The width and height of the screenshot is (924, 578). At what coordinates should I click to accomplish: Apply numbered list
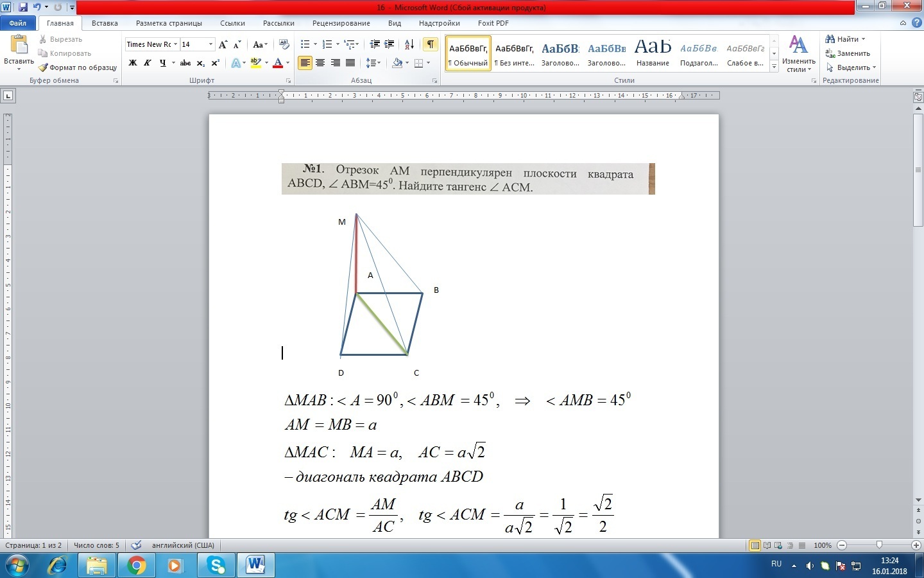[x=327, y=44]
